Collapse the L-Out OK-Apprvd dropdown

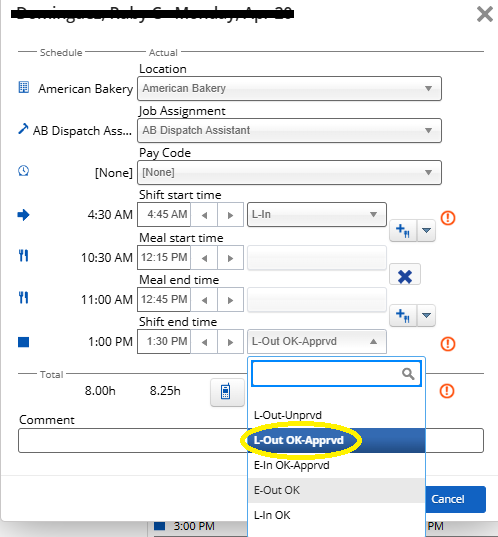(x=317, y=341)
